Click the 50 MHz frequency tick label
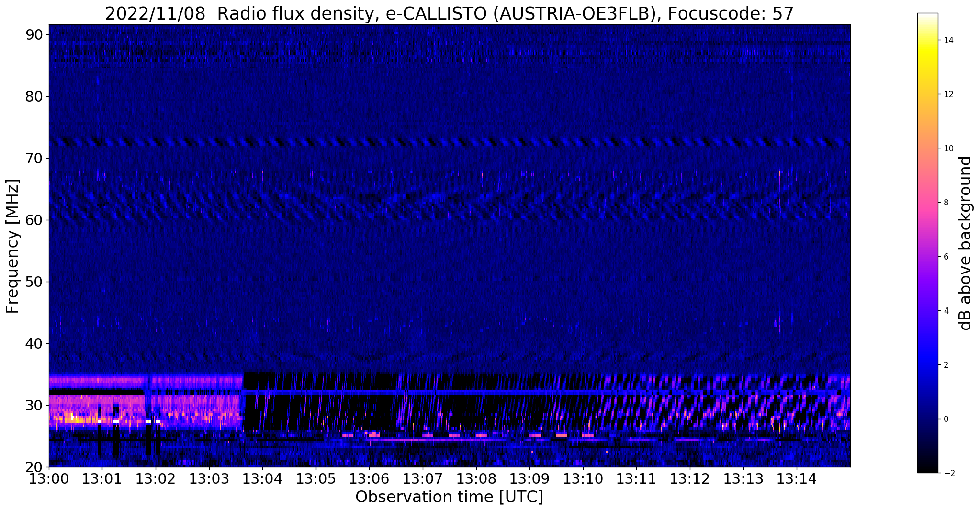Screen dimensions: 980x511 34,282
